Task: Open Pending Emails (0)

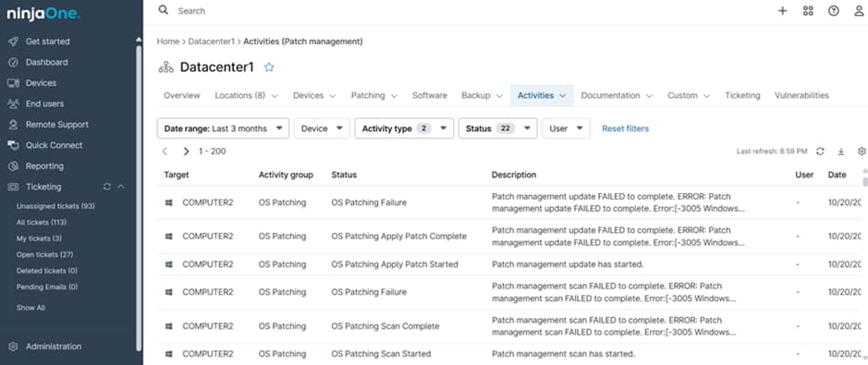Action: tap(47, 287)
